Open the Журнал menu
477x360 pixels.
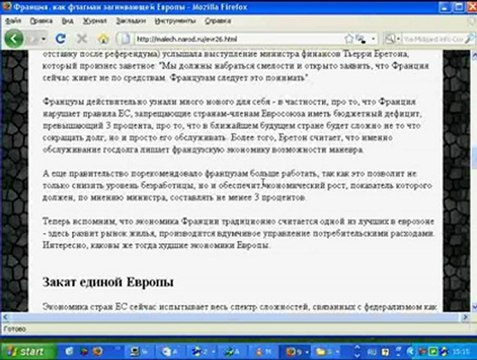pyautogui.click(x=95, y=21)
